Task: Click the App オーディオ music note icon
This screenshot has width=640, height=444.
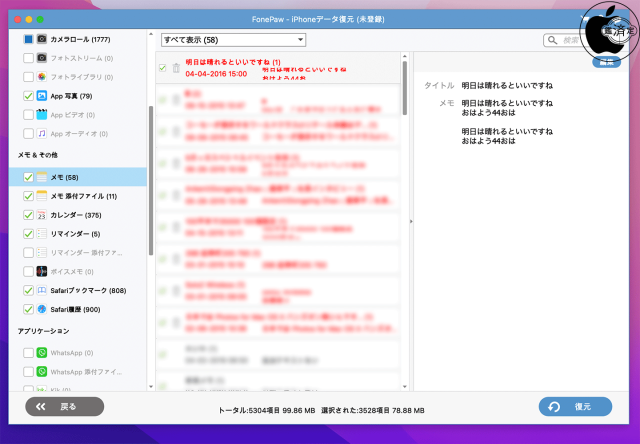Action: coord(42,133)
